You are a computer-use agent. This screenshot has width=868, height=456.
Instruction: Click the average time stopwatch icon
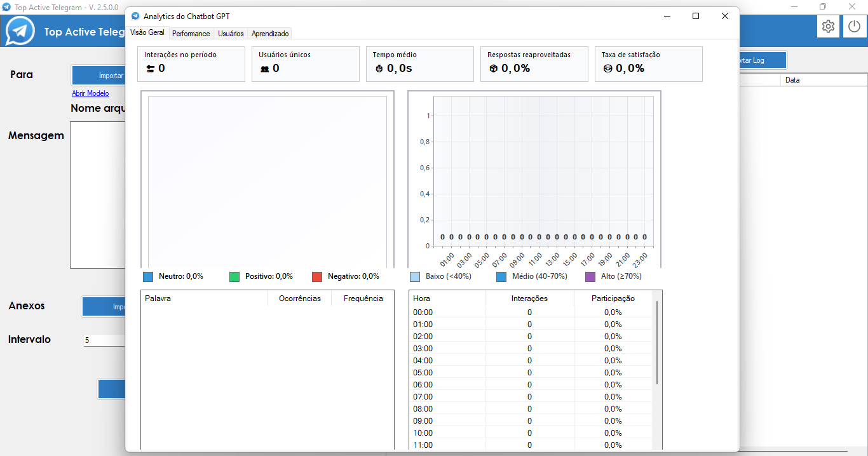[379, 69]
